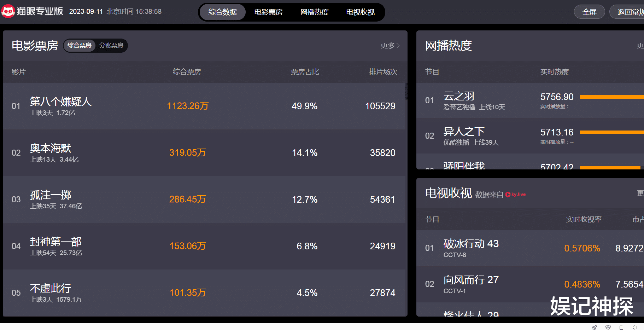
Task: Click the Maoyan cat logo icon
Action: (x=8, y=11)
